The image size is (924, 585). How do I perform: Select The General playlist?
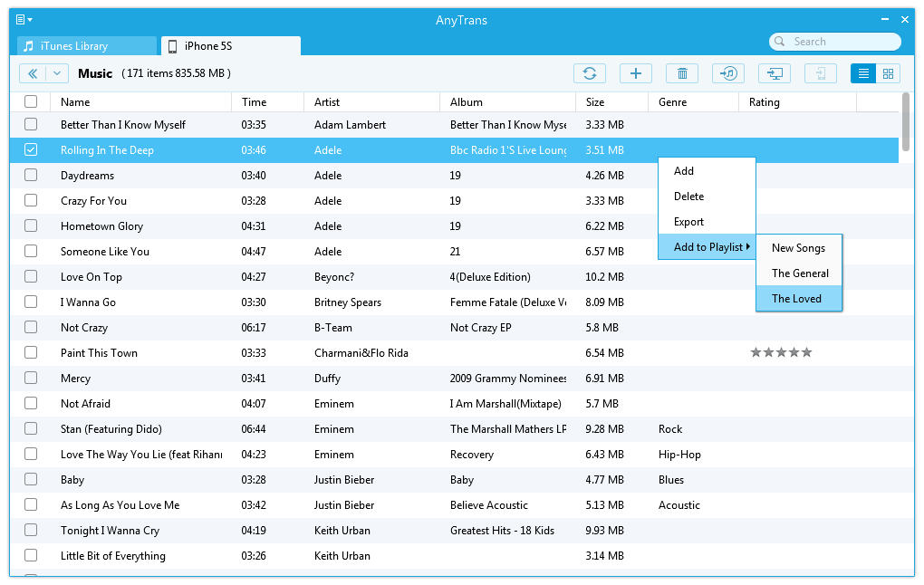pos(799,273)
